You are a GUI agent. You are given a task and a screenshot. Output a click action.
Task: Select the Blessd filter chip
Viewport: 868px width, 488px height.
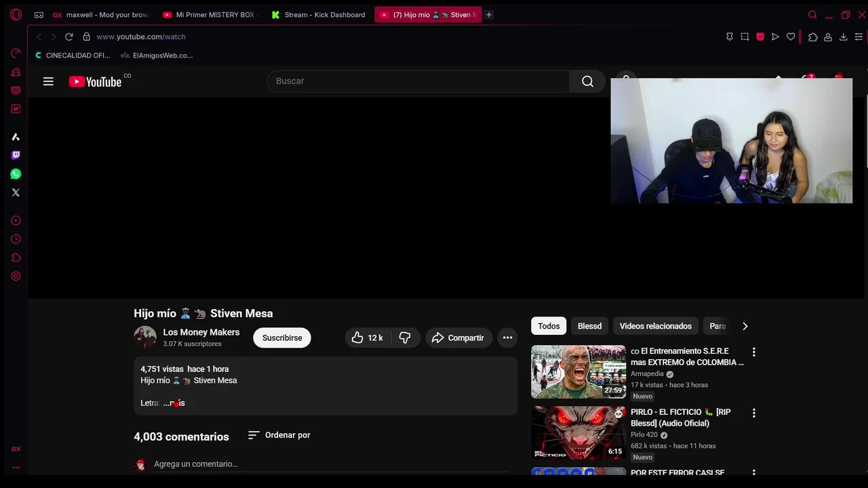[589, 326]
